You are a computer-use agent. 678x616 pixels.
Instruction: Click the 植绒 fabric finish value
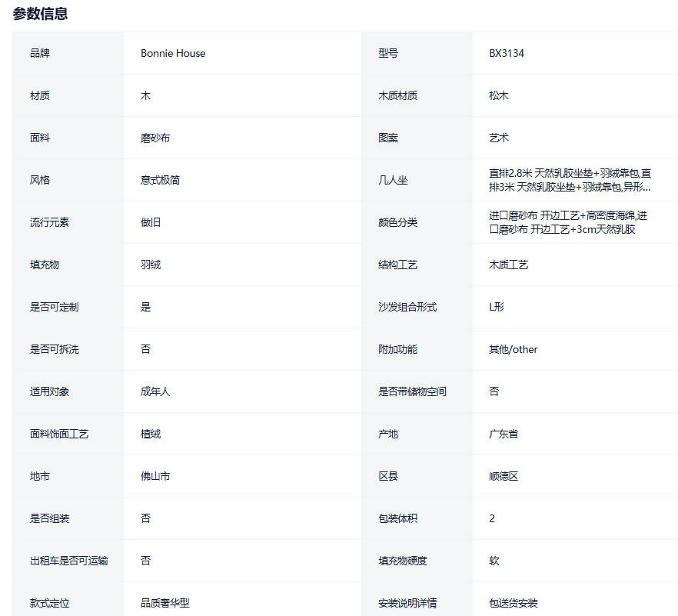coord(151,434)
